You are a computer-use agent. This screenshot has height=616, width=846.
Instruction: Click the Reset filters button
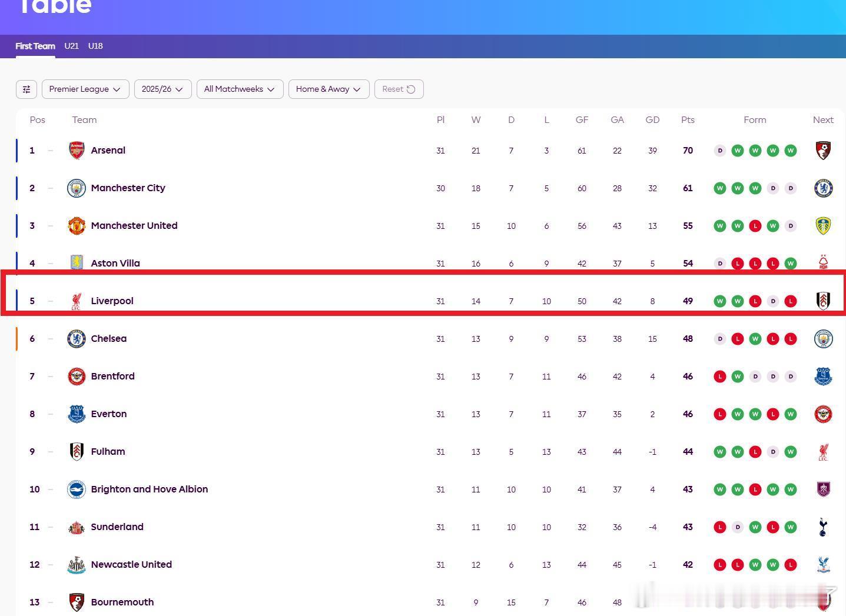coord(399,89)
